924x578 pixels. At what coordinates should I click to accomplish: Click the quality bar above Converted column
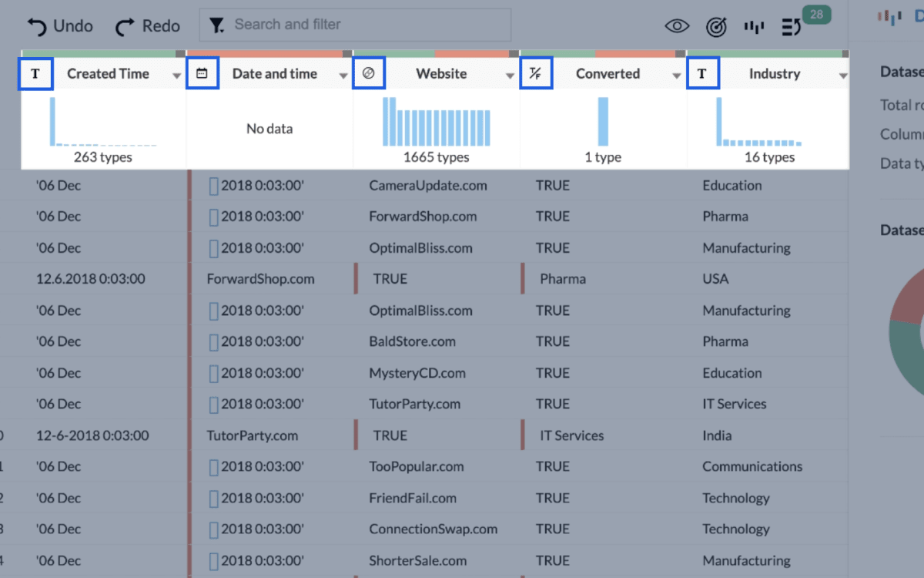click(x=603, y=54)
